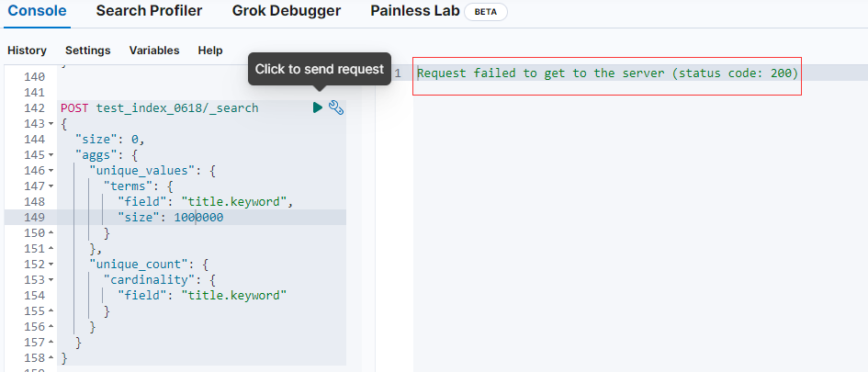Fold the "aggs" block at line 145
The height and width of the screenshot is (372, 868).
[x=51, y=155]
